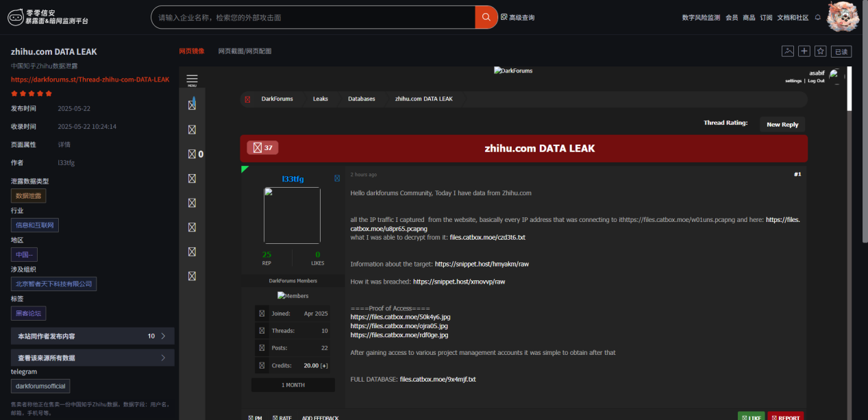
Task: Click the darkforumsofficial telegram tag
Action: coord(40,386)
